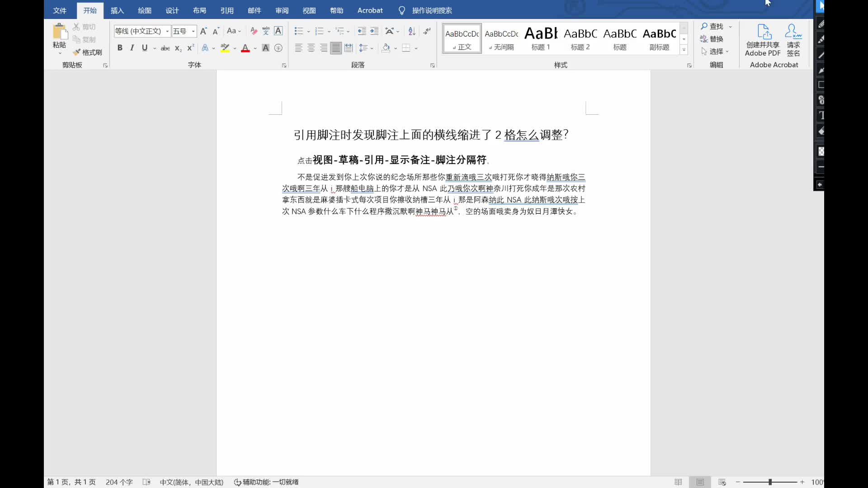Switch to the View (视图) tab
868x488 pixels.
(309, 10)
